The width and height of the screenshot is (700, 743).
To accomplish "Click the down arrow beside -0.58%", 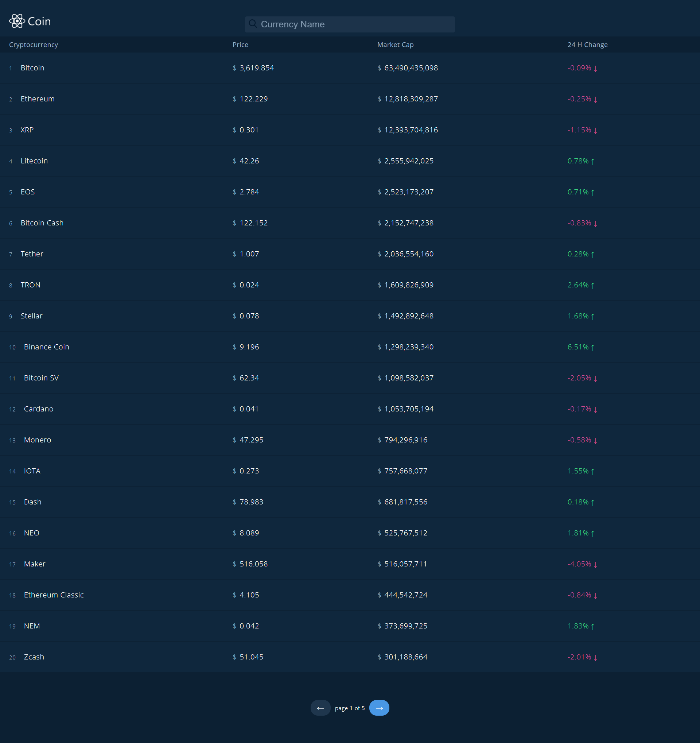I will (x=595, y=441).
